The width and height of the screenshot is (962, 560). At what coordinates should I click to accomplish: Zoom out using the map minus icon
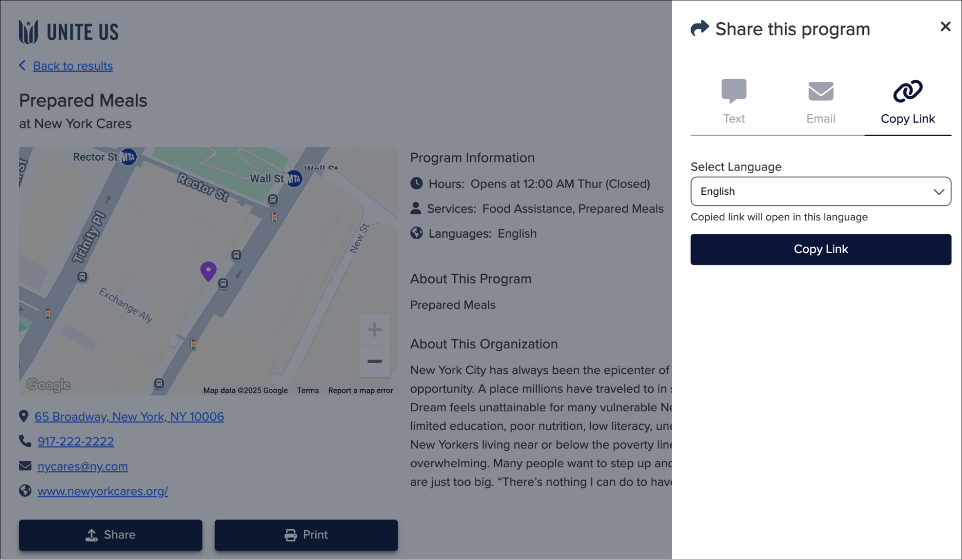coord(375,360)
